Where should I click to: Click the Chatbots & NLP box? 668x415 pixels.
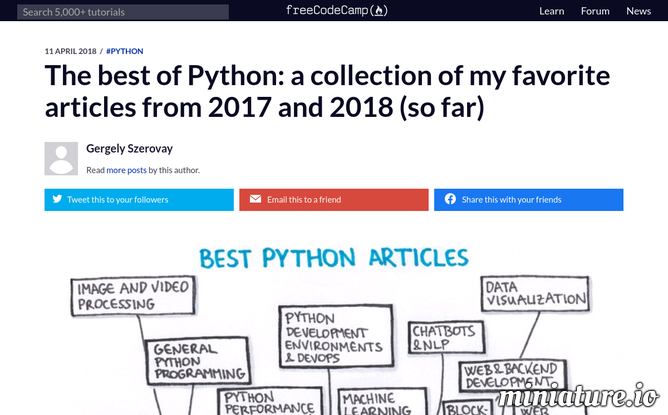(446, 337)
